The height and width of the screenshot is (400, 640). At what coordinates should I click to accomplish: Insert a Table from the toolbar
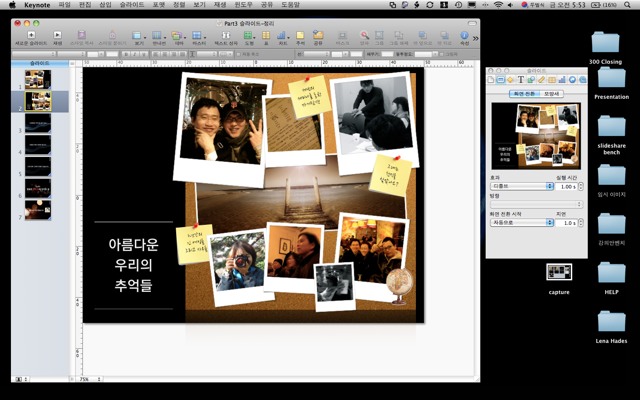click(x=266, y=36)
